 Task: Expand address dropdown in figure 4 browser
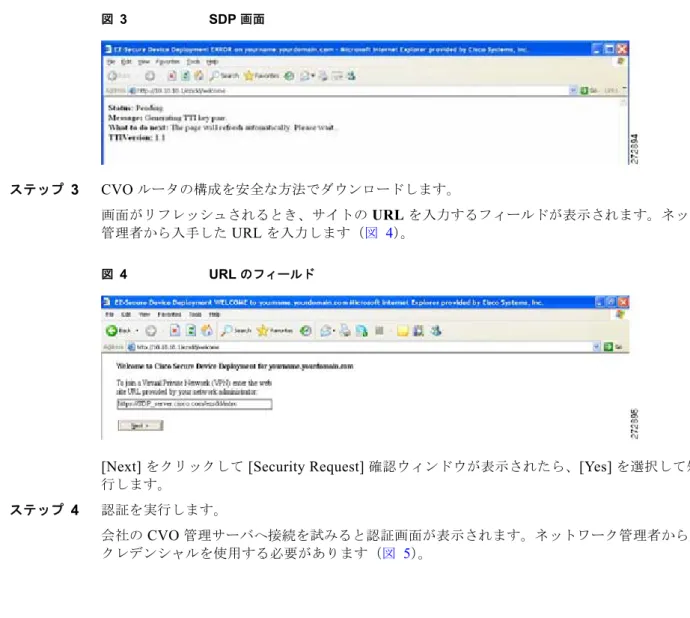(x=596, y=347)
